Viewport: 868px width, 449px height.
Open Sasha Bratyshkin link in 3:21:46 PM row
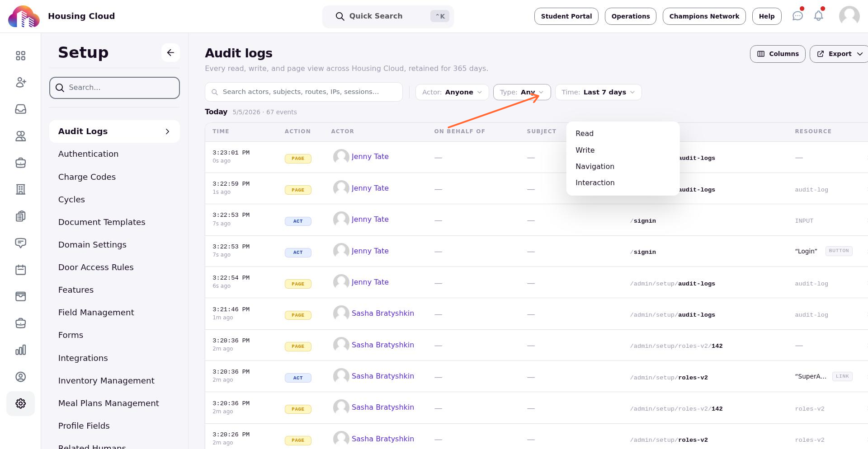tap(382, 313)
